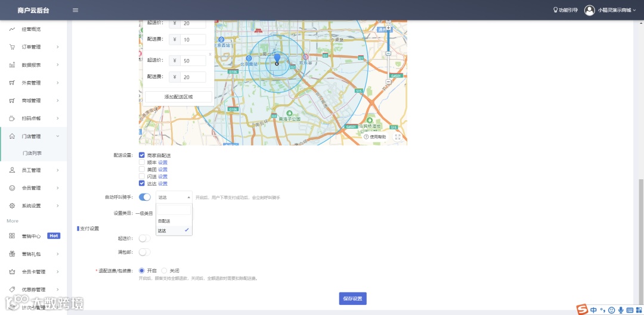Click the 商城管理 cart icon
This screenshot has width=644, height=315.
13,101
